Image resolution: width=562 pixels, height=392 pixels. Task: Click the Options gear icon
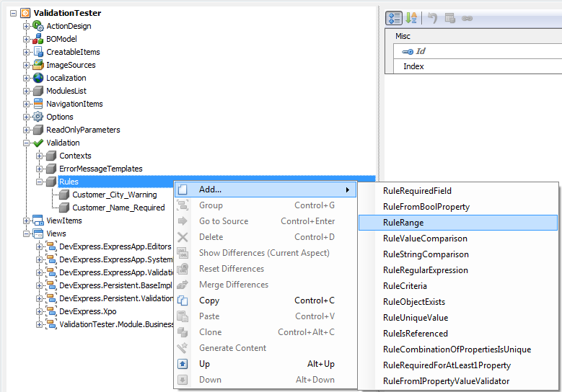coord(38,117)
